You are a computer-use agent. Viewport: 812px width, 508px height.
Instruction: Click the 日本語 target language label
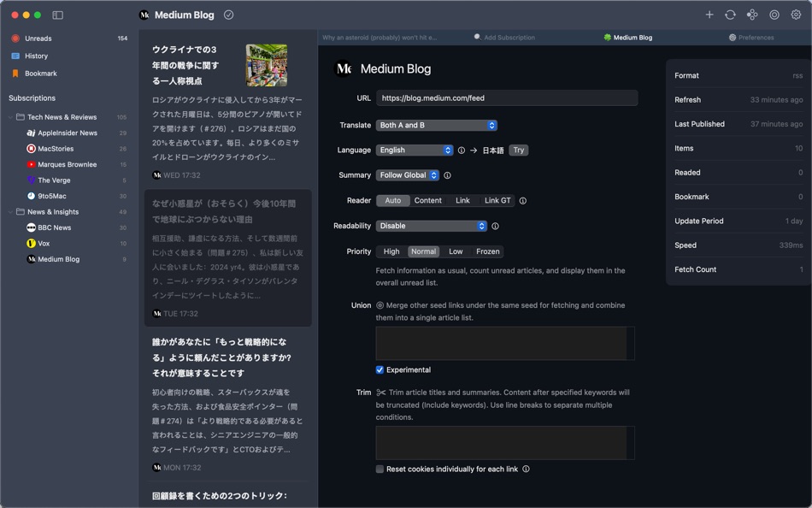point(493,151)
